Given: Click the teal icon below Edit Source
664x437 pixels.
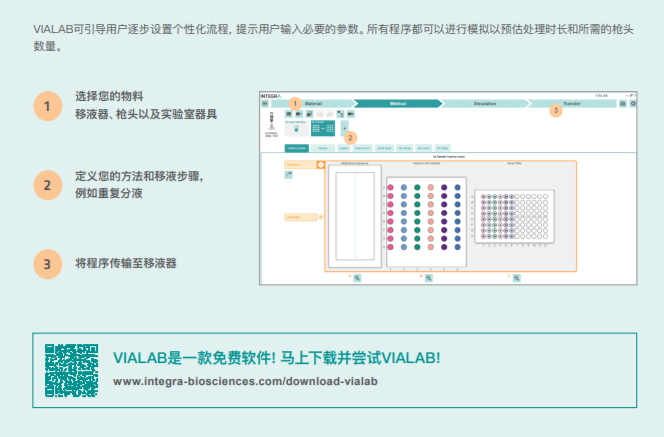Looking at the screenshot, I should pos(288,174).
